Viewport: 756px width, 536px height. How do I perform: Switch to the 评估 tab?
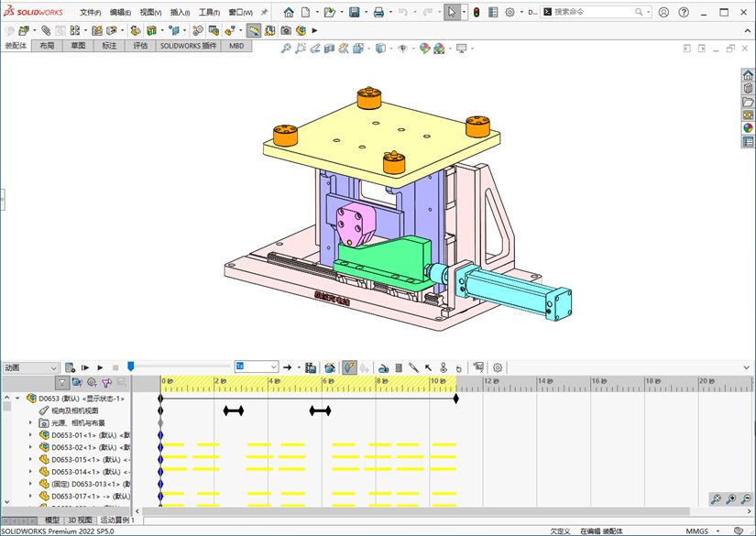point(140,45)
